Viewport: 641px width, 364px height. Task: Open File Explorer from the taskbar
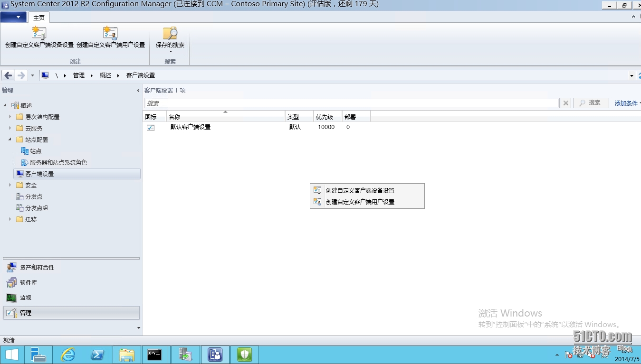pyautogui.click(x=127, y=355)
